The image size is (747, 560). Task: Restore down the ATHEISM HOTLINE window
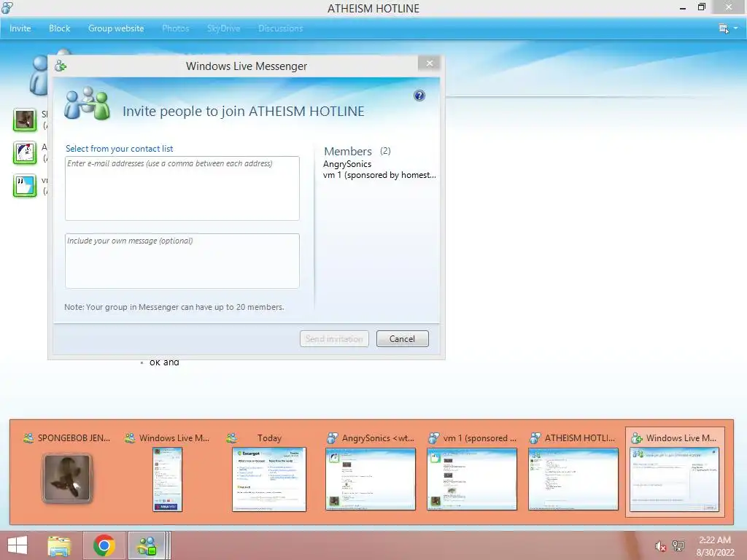pyautogui.click(x=701, y=7)
